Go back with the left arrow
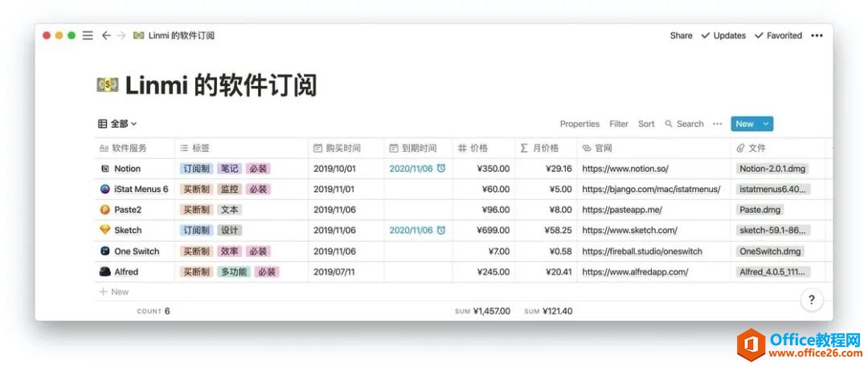Screen dimensions: 868x367 click(x=106, y=35)
